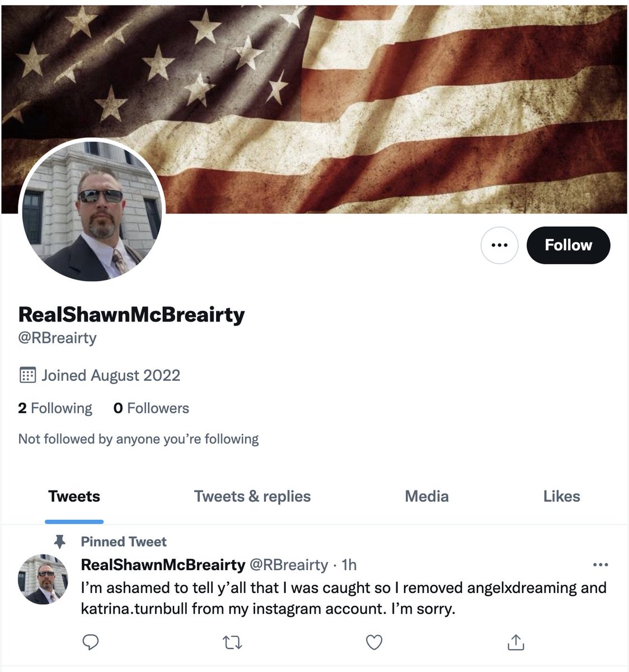Retweet the pinned tweet

pyautogui.click(x=232, y=642)
